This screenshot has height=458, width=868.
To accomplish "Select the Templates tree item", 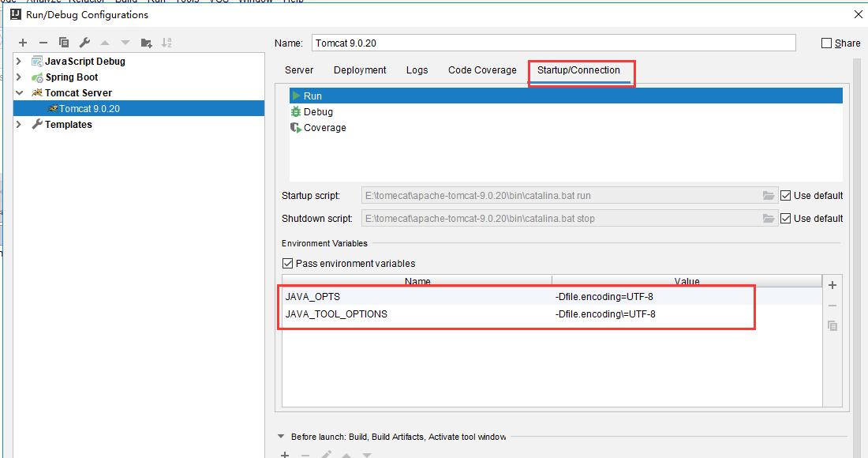I will 68,124.
